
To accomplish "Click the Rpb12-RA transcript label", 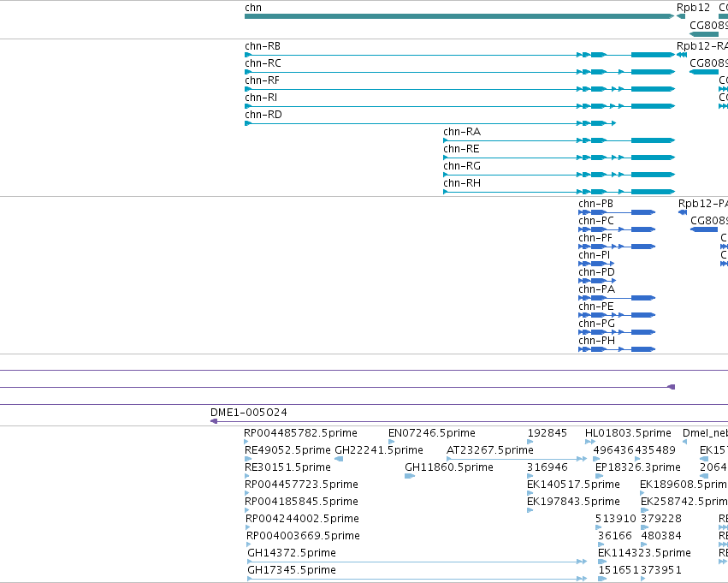I will point(702,46).
